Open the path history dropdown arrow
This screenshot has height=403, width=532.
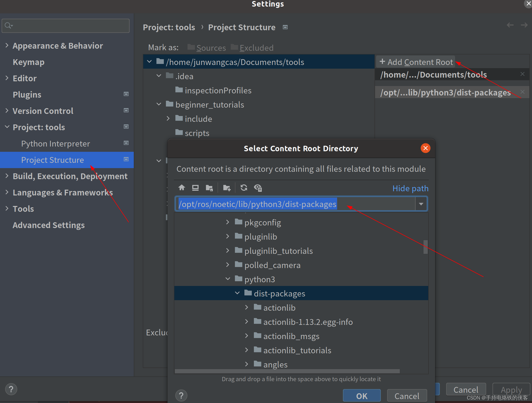point(421,204)
